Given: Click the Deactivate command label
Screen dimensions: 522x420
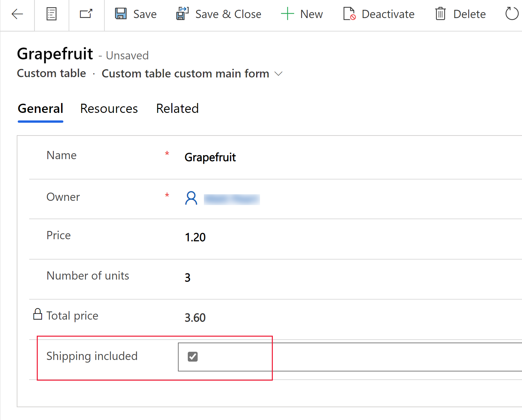Looking at the screenshot, I should pyautogui.click(x=388, y=14).
